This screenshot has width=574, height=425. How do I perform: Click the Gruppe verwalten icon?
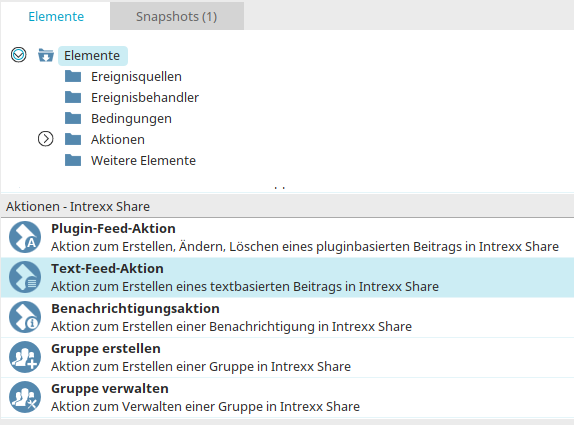[25, 397]
